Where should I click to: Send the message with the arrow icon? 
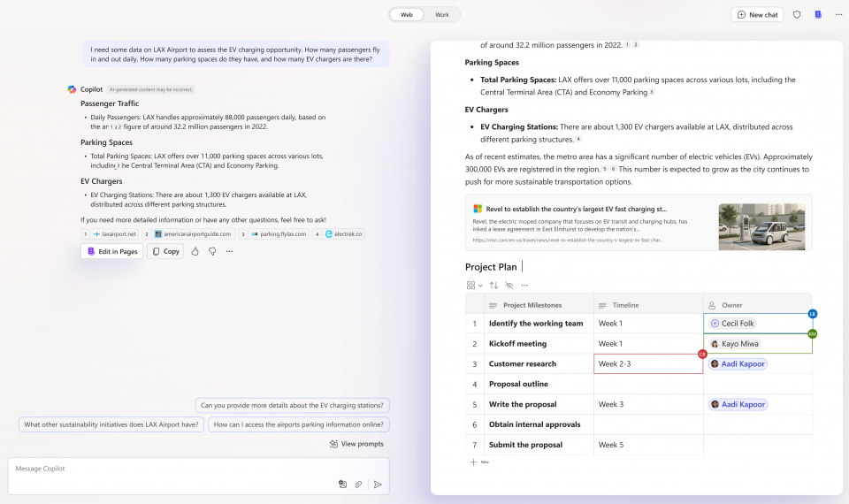point(378,485)
